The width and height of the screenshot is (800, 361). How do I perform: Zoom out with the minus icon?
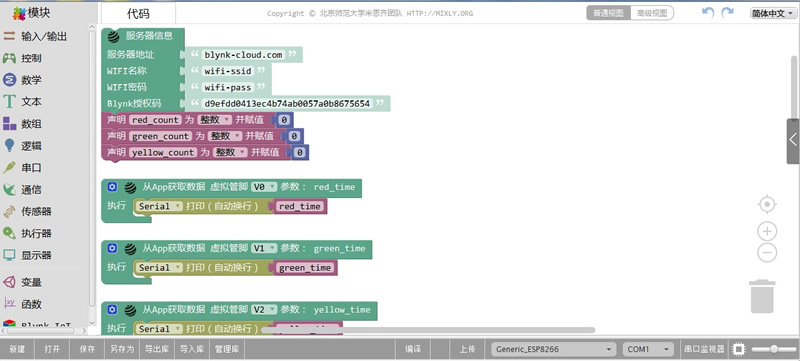(x=767, y=253)
